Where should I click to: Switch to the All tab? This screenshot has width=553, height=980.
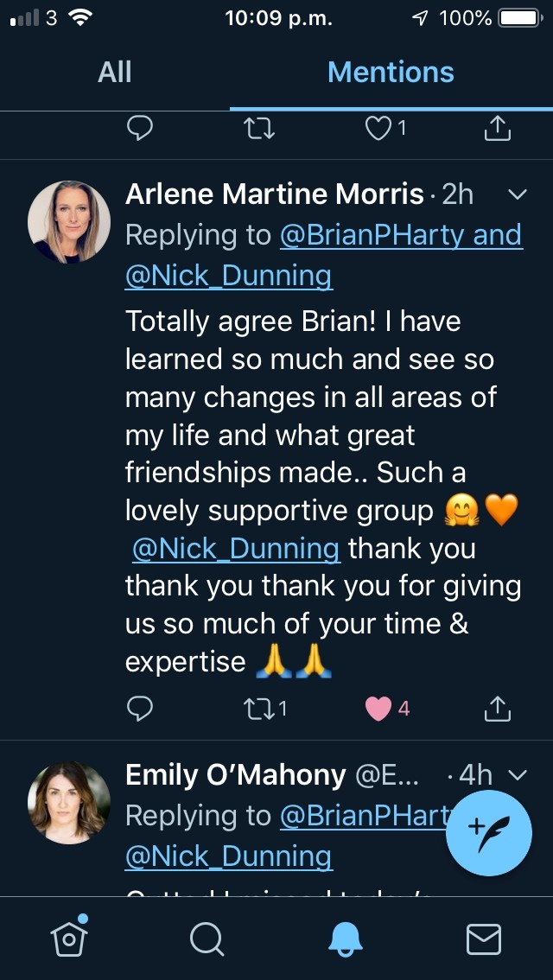(114, 72)
